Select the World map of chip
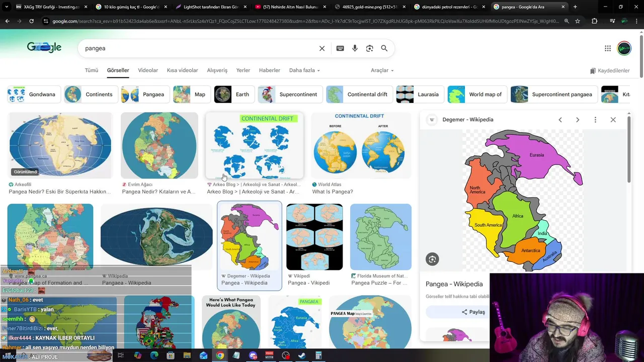This screenshot has width=644, height=362. (x=477, y=95)
